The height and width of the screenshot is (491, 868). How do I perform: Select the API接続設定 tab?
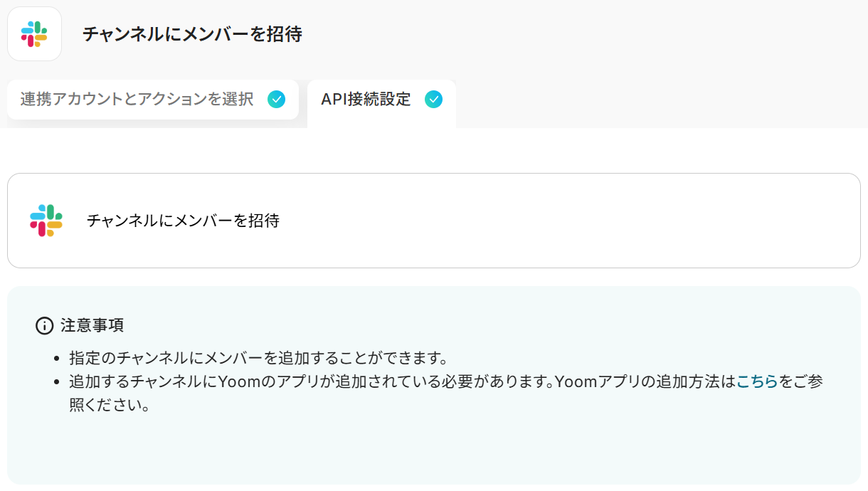pos(366,100)
